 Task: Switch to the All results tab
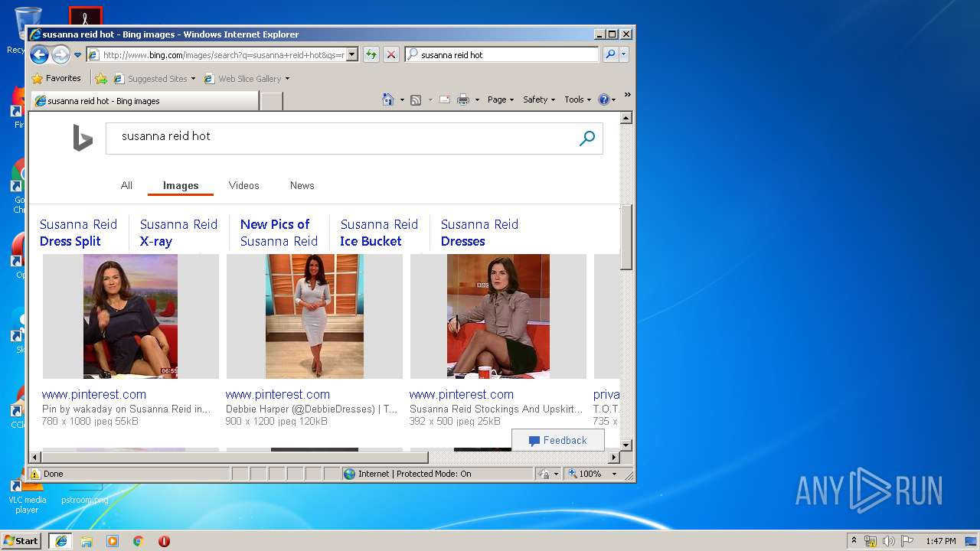click(x=126, y=185)
